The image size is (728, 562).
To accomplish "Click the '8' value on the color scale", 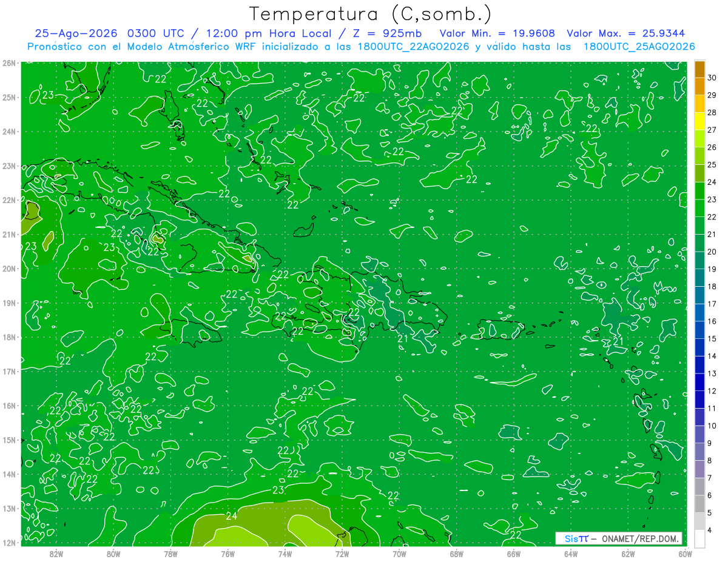I will click(710, 461).
